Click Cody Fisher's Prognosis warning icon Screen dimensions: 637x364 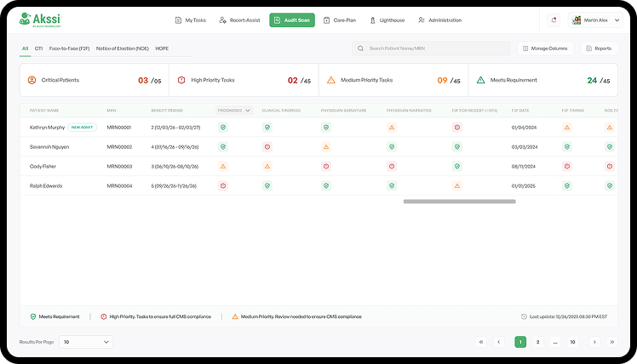click(x=223, y=167)
